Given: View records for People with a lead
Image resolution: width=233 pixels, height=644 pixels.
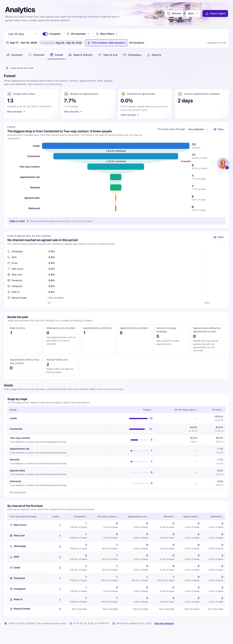Looking at the screenshot, I should coord(16,112).
